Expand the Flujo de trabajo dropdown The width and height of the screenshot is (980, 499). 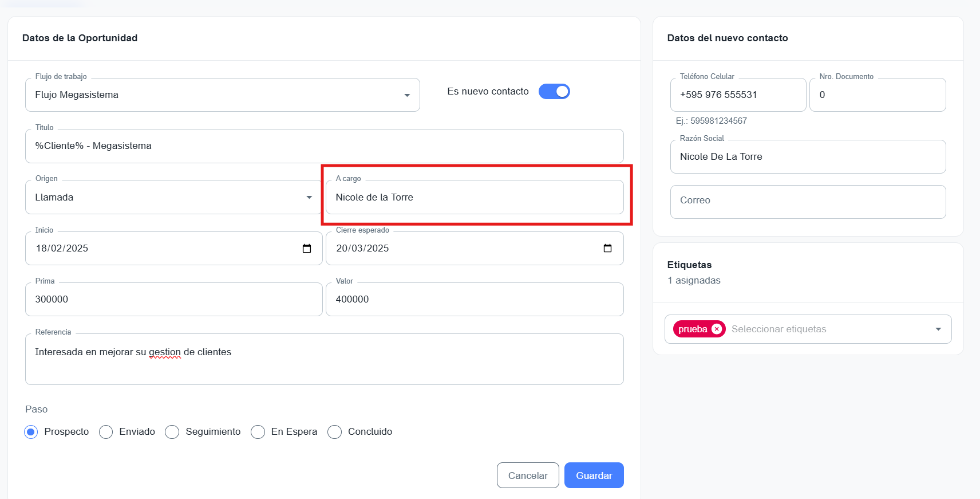[x=406, y=95]
